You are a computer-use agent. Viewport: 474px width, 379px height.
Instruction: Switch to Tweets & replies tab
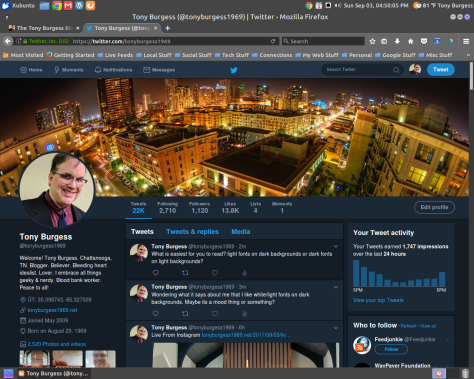pos(192,232)
